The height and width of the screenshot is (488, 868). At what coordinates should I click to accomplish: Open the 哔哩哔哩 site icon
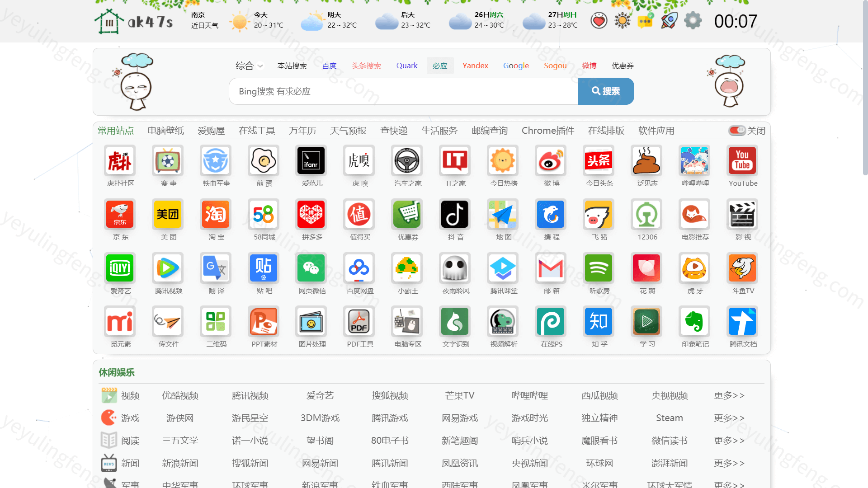(694, 160)
